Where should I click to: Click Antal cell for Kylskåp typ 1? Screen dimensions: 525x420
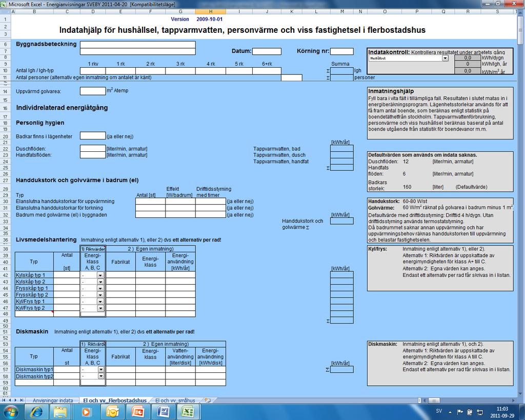(67, 275)
